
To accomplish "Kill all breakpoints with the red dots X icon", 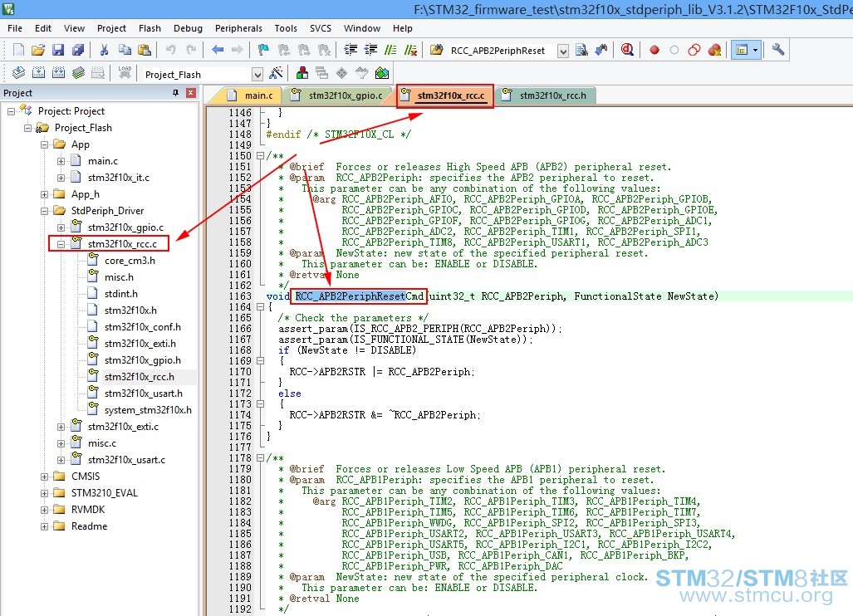I will tap(715, 50).
